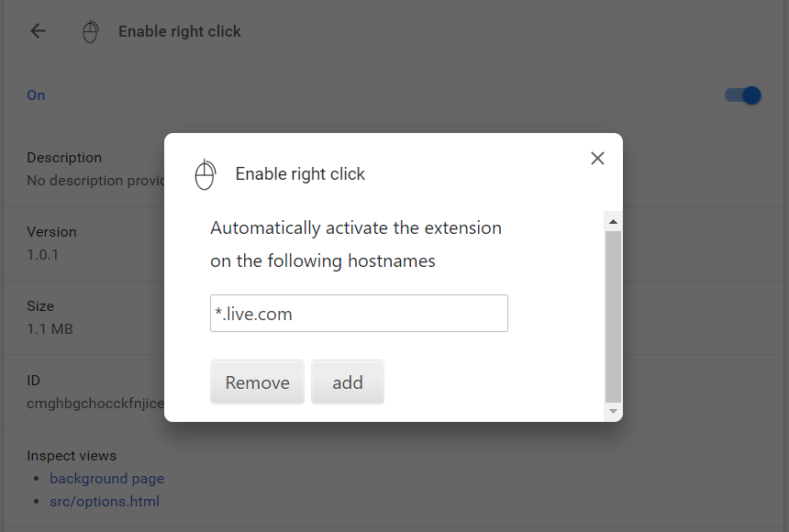Screen dimensions: 789x532
Task: Click the version number 1.0.1
Action: pyautogui.click(x=43, y=255)
